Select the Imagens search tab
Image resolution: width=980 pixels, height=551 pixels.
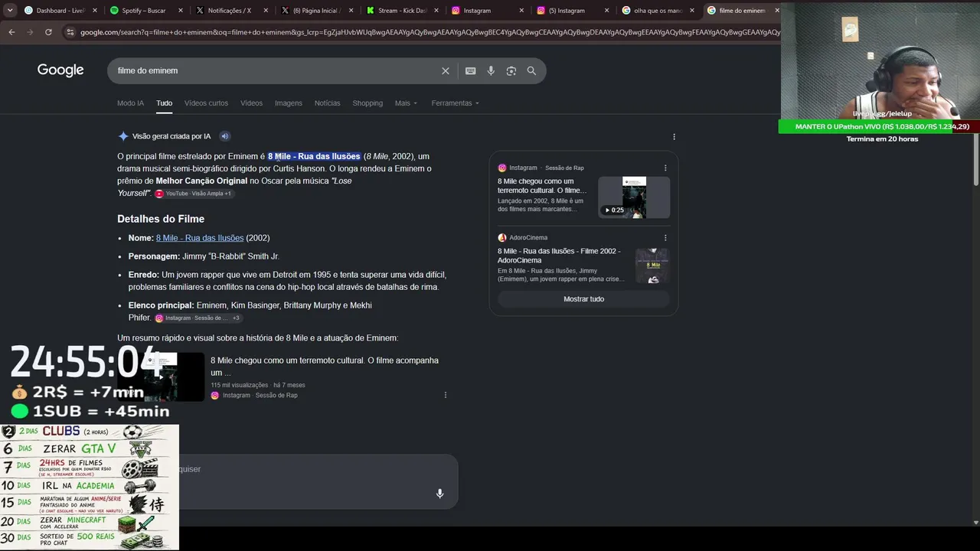click(x=289, y=103)
